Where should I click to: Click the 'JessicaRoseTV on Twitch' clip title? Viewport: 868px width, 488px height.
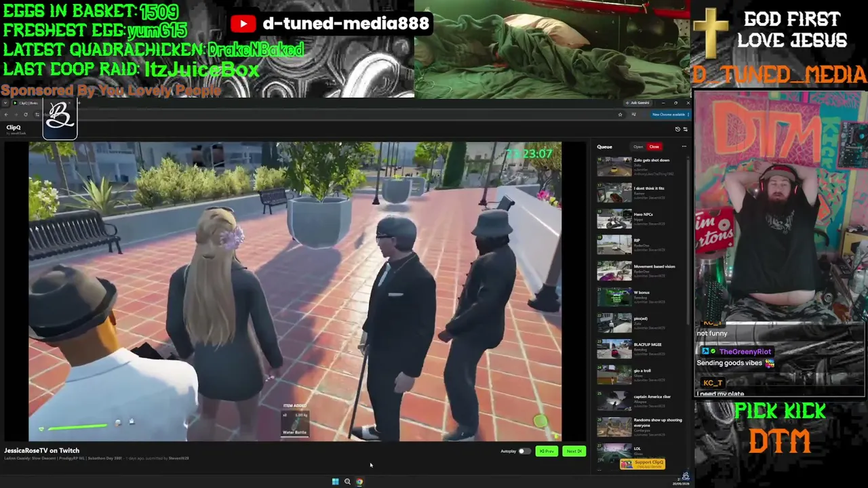coord(41,451)
